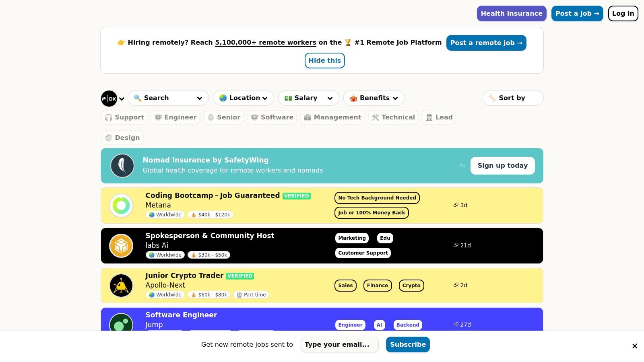Open the Search dropdown field

[168, 98]
